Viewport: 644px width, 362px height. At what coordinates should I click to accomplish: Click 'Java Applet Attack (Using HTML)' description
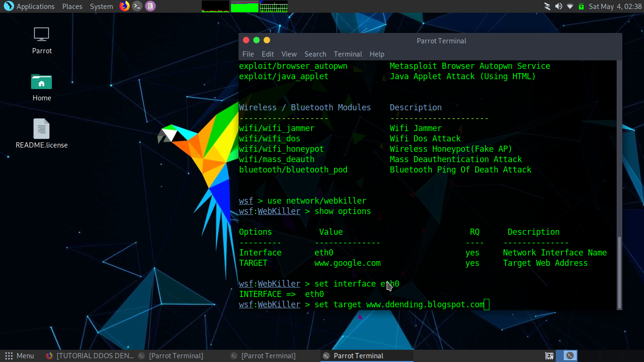tap(463, 76)
